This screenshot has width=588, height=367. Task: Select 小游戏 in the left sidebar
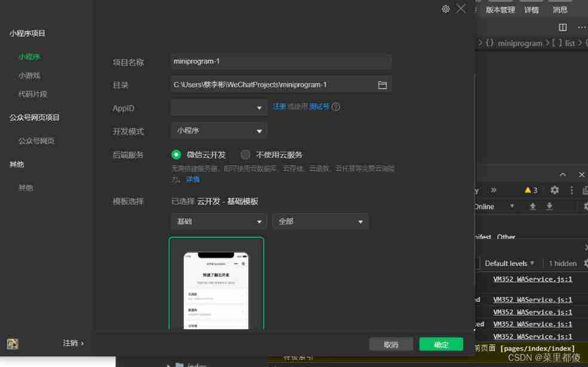[29, 76]
